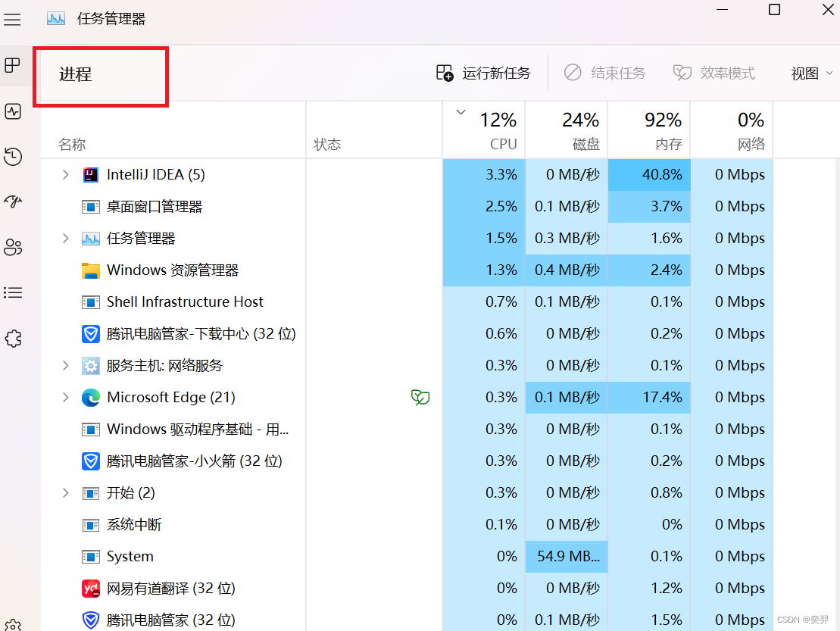840x631 pixels.
Task: Click the 0.7% CPU cell of Shell Infrastructure Host
Action: (484, 302)
